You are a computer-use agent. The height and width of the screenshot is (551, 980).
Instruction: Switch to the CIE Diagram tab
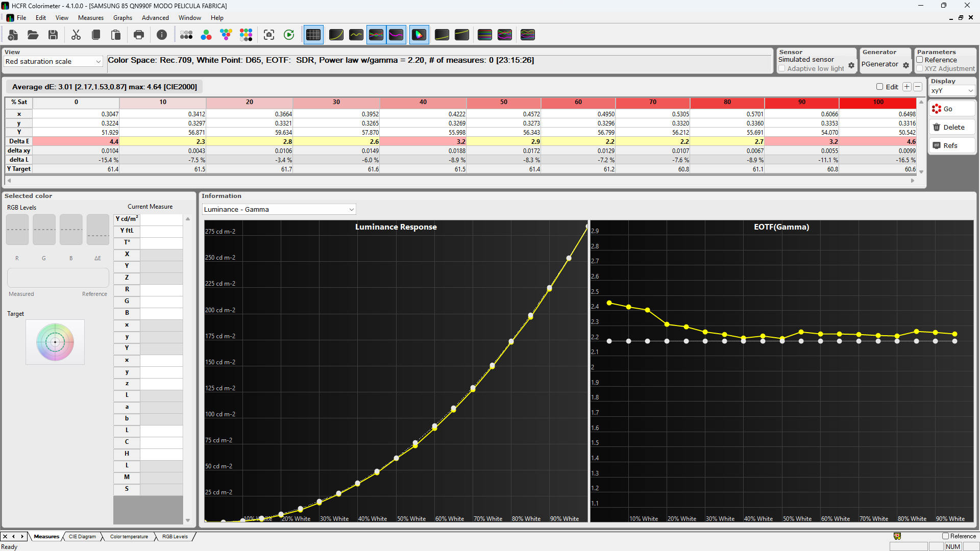82,537
